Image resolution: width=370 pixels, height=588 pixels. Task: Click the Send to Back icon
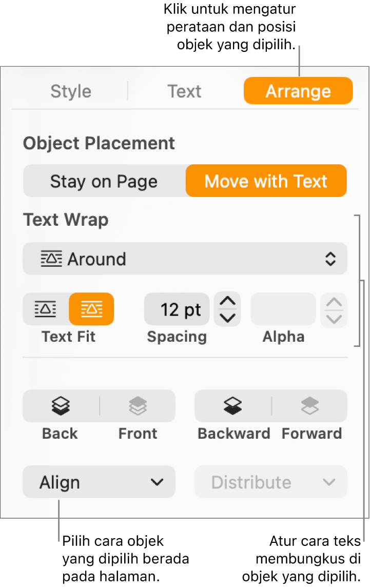[x=61, y=406]
